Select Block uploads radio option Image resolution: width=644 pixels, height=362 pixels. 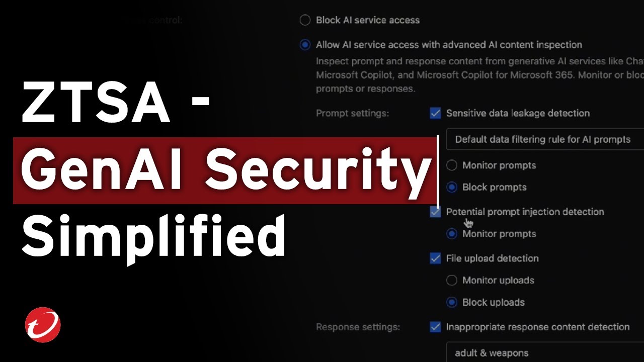point(452,303)
